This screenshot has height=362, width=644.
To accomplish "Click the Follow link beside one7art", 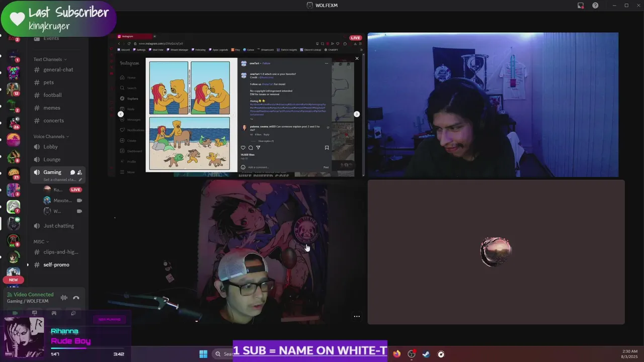I will (x=267, y=63).
